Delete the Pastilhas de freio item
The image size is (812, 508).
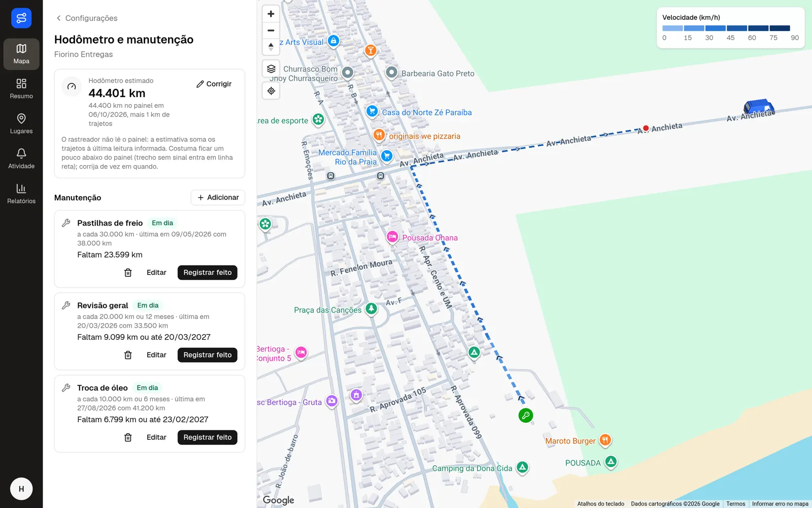pos(128,273)
